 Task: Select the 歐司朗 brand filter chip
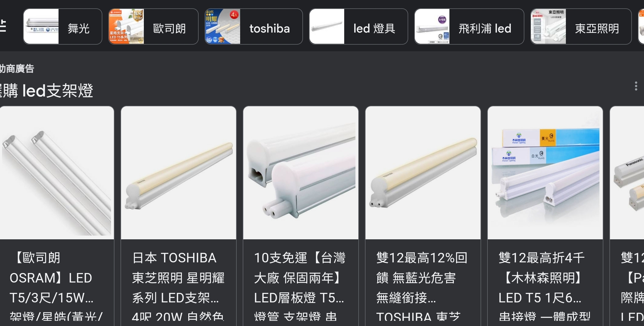(153, 26)
